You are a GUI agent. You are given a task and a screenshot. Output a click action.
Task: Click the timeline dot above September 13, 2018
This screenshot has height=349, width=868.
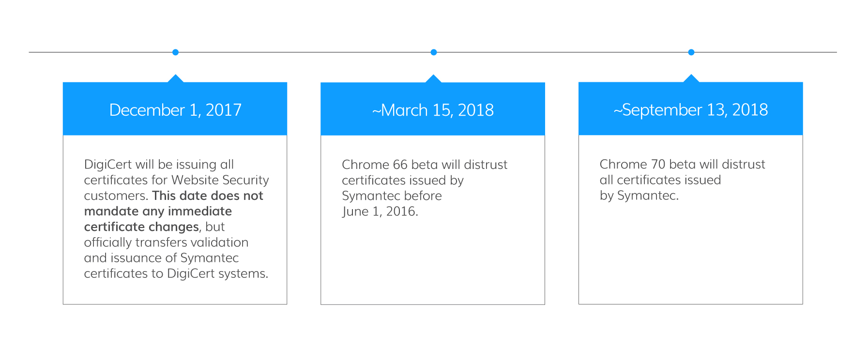tap(691, 52)
